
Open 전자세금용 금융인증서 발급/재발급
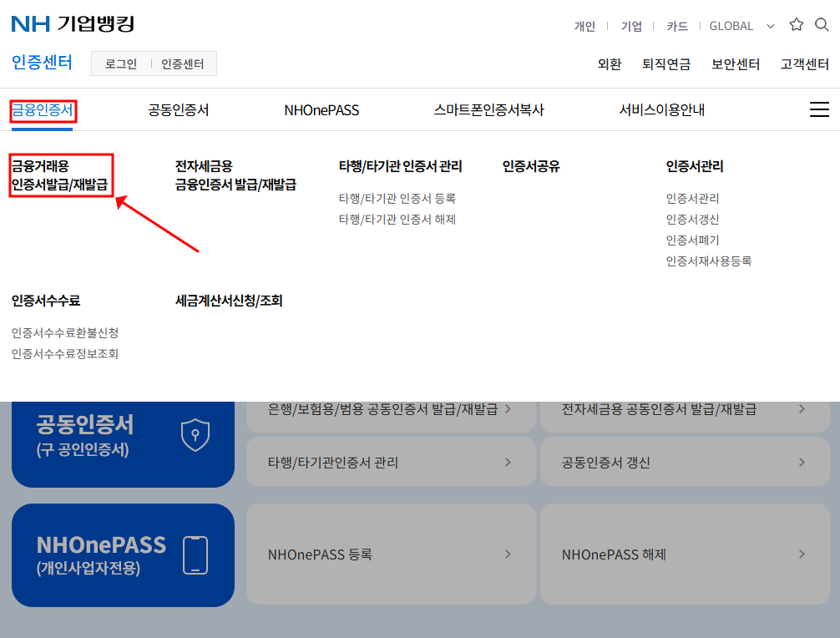[235, 175]
